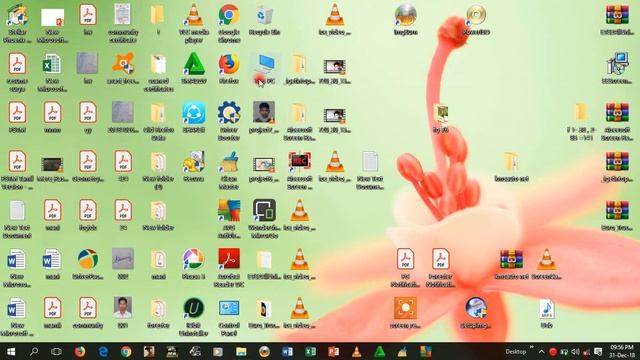Open the volume speaker tray icon
This screenshot has width=640, height=360.
point(576,351)
